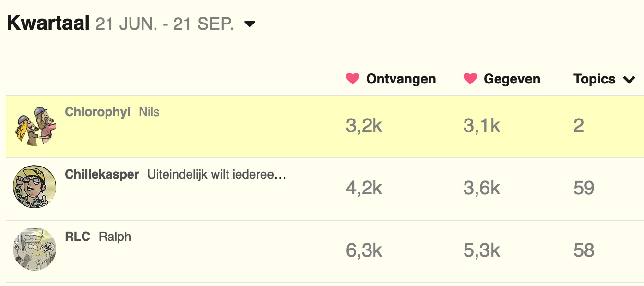644x286 pixels.
Task: Click the heart icon next to Gegeven
Action: (470, 79)
